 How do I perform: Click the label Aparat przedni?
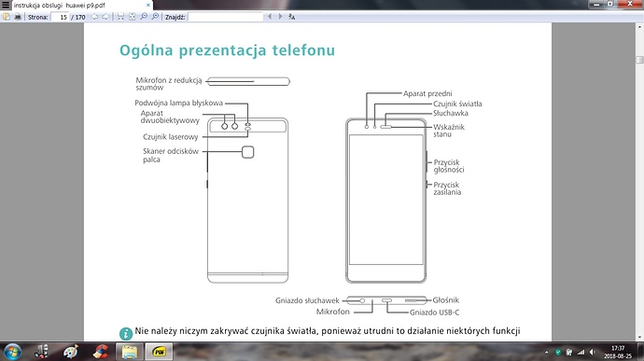pyautogui.click(x=427, y=93)
